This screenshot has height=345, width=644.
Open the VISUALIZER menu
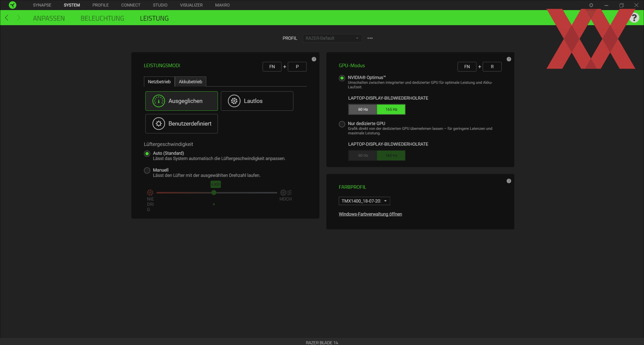click(191, 5)
